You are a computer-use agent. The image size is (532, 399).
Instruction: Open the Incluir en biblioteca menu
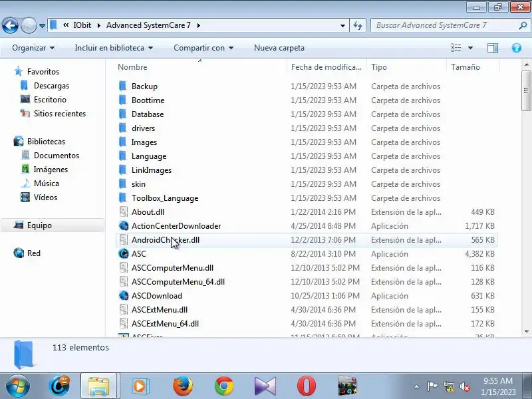click(x=114, y=48)
